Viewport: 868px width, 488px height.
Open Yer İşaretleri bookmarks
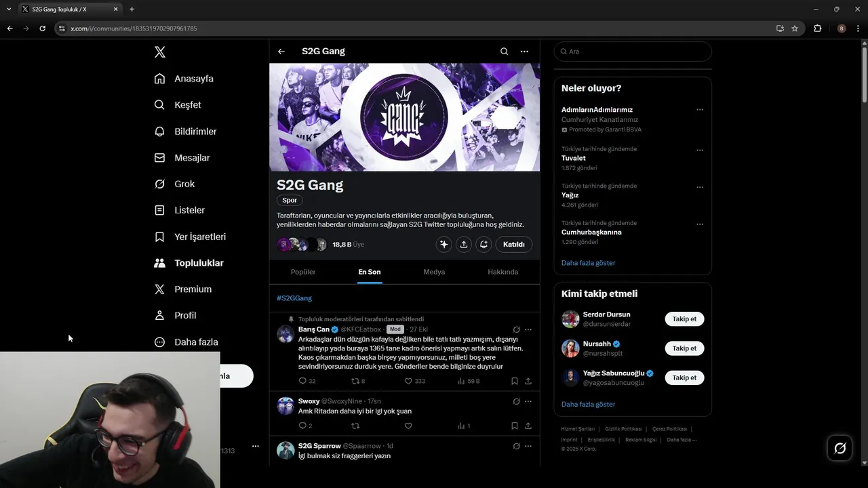click(x=190, y=237)
